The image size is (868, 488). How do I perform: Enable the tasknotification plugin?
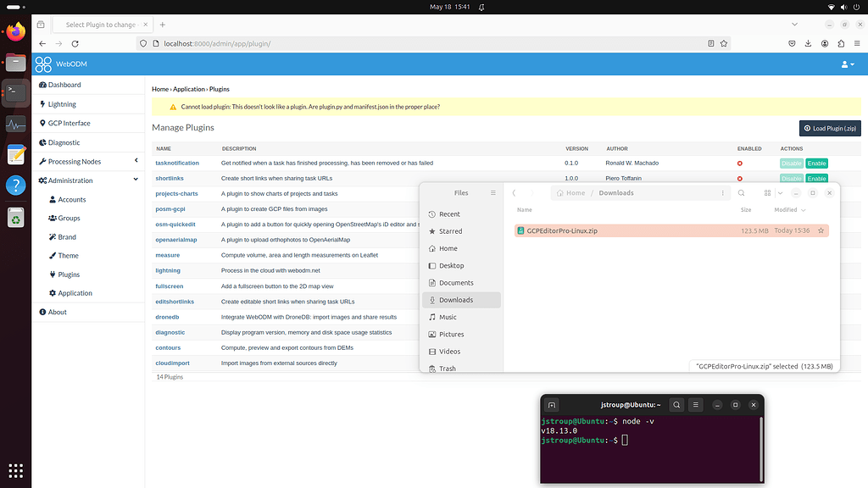tap(816, 164)
